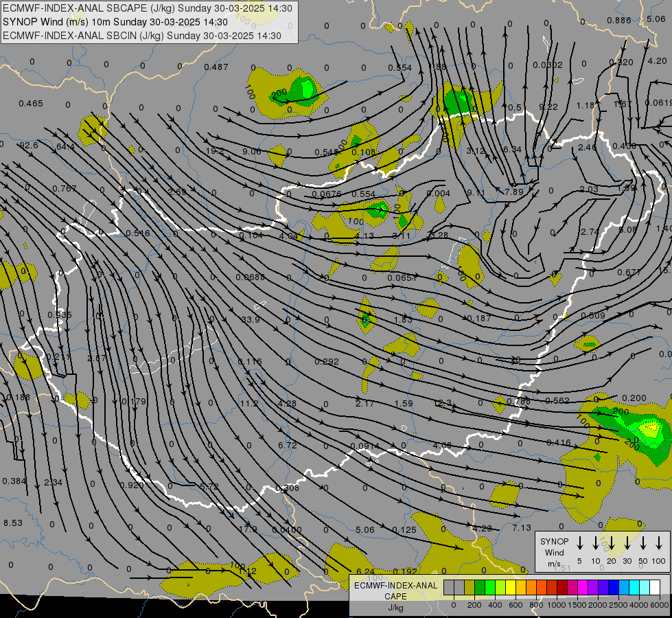Image resolution: width=672 pixels, height=618 pixels.
Task: Click the wind legend arrow above 30
Action: coord(627,543)
